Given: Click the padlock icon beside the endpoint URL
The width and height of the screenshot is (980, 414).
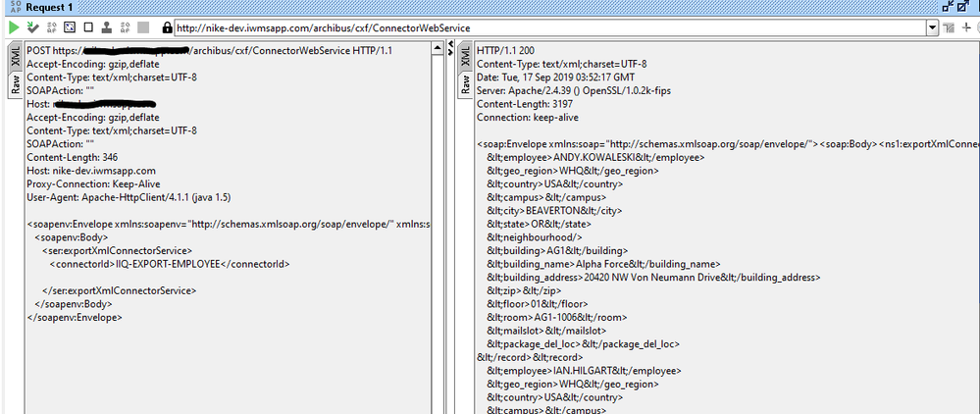Looking at the screenshot, I should [x=166, y=27].
